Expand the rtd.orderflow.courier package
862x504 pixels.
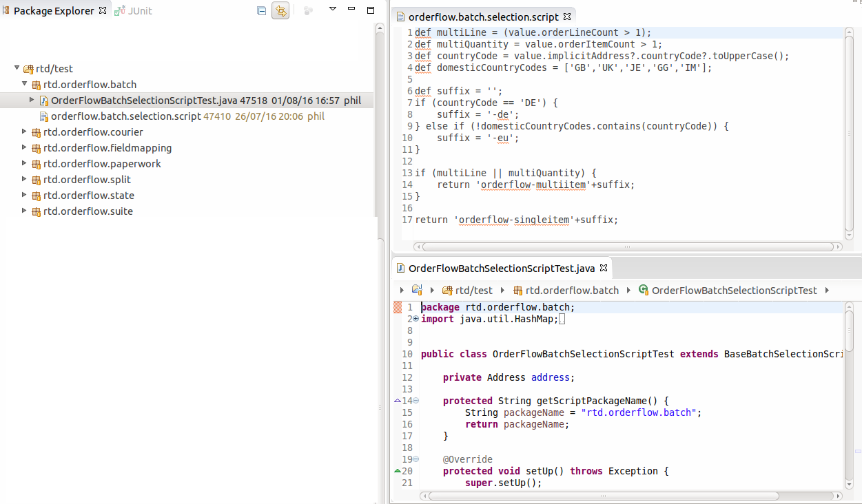tap(25, 132)
